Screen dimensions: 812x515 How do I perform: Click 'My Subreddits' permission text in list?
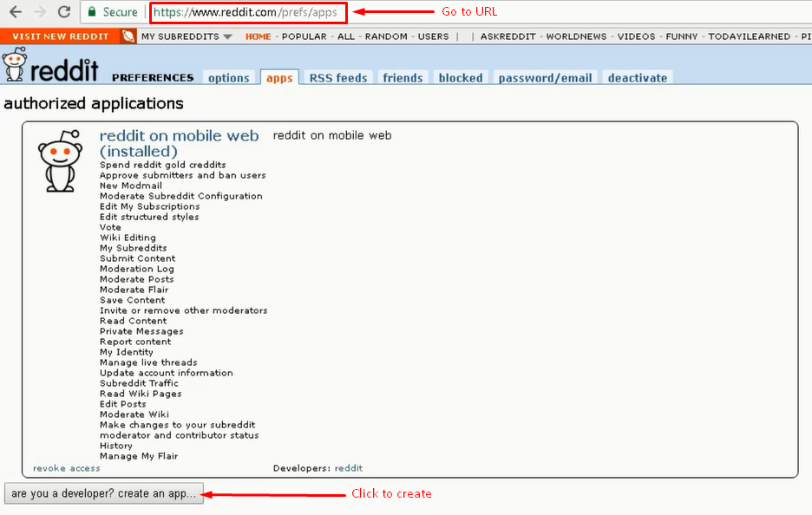coord(134,247)
